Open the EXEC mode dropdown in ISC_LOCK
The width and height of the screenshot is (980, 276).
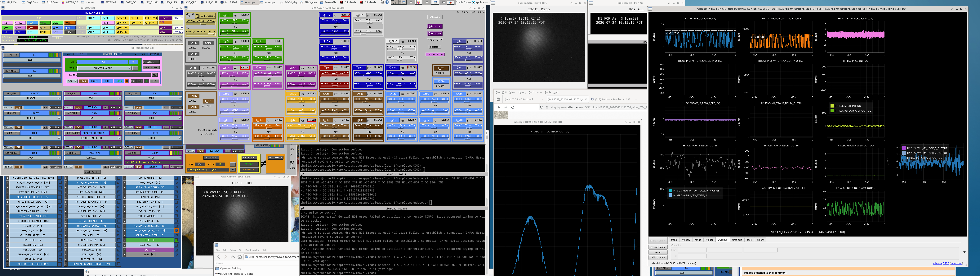tap(72, 81)
